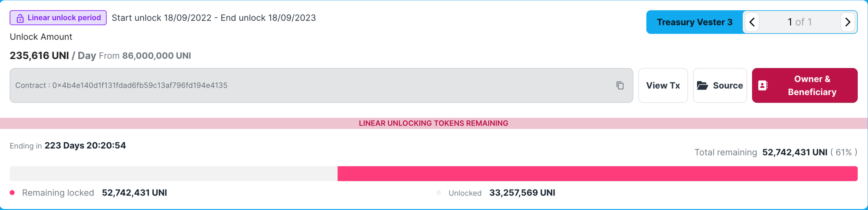The image size is (868, 210).
Task: Click the contact card icon on Owner & Beneficiary
Action: point(763,85)
